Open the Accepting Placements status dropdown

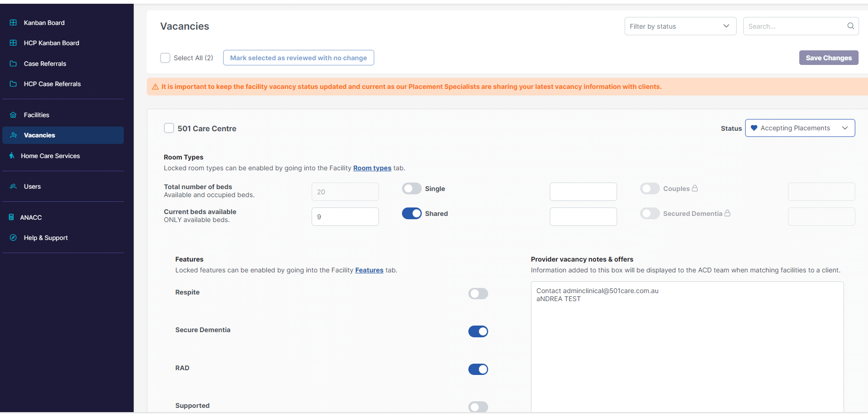pos(800,128)
